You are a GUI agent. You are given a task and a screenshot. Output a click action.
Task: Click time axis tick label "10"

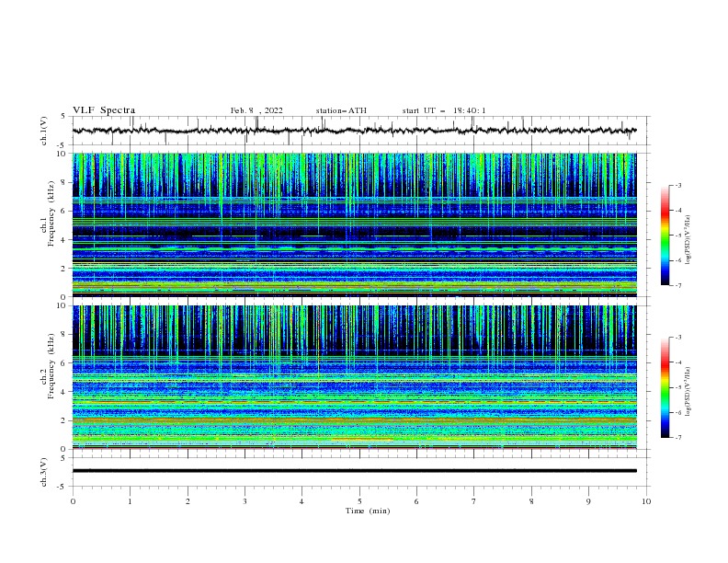[x=646, y=501]
